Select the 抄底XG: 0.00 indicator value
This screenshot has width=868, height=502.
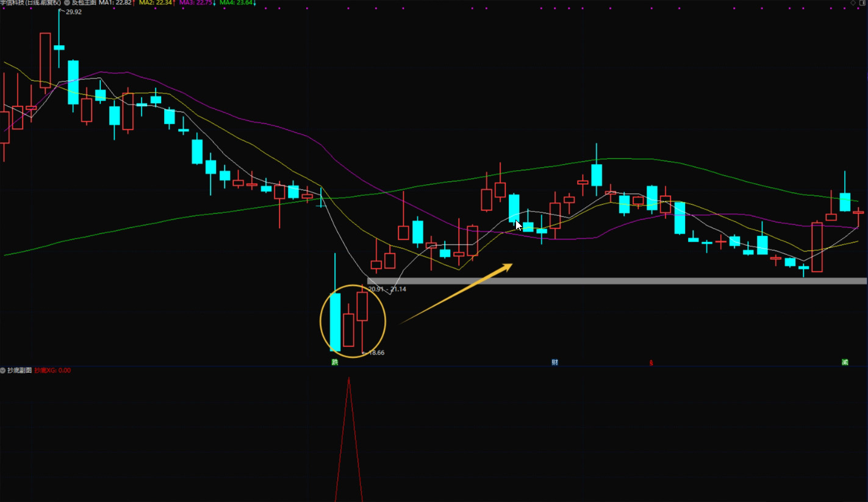(x=52, y=370)
